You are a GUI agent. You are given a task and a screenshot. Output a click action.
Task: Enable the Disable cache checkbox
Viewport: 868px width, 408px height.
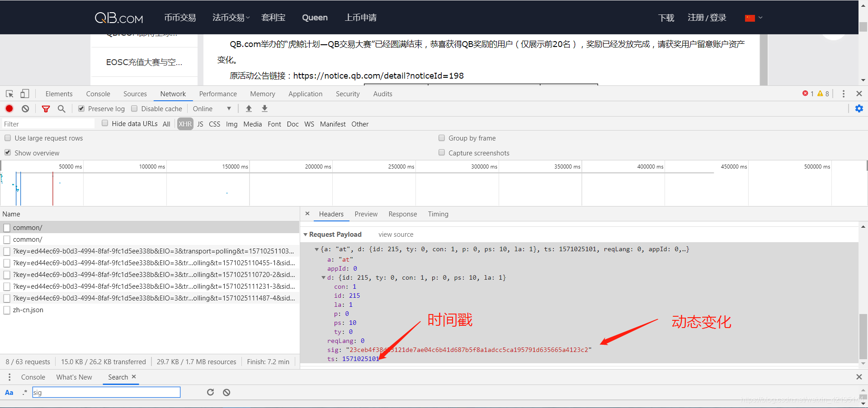coord(134,108)
